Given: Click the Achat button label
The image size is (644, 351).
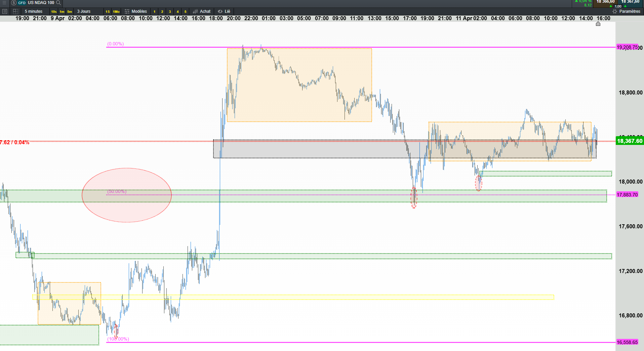Looking at the screenshot, I should point(205,11).
